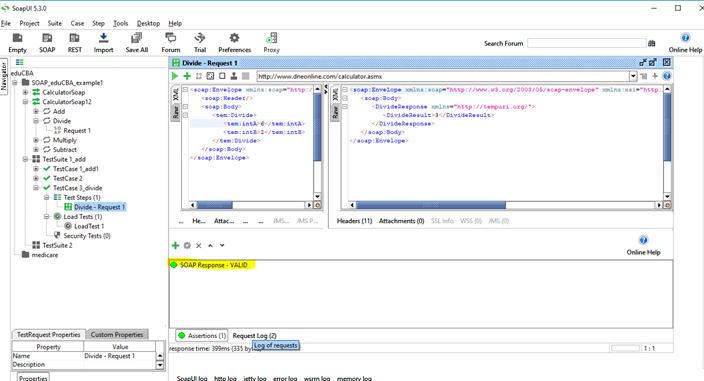This screenshot has width=704, height=381.
Task: Open the http log tab
Action: [x=225, y=378]
